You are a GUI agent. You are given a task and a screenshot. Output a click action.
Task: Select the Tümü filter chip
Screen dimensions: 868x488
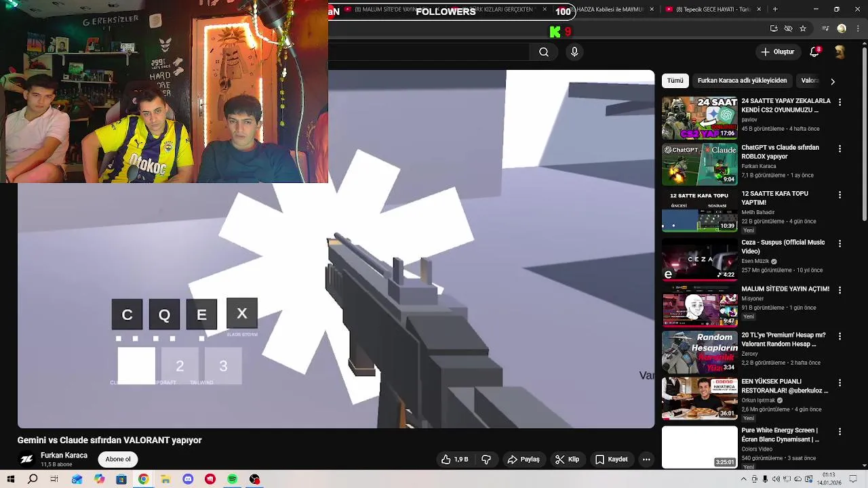[x=675, y=81]
